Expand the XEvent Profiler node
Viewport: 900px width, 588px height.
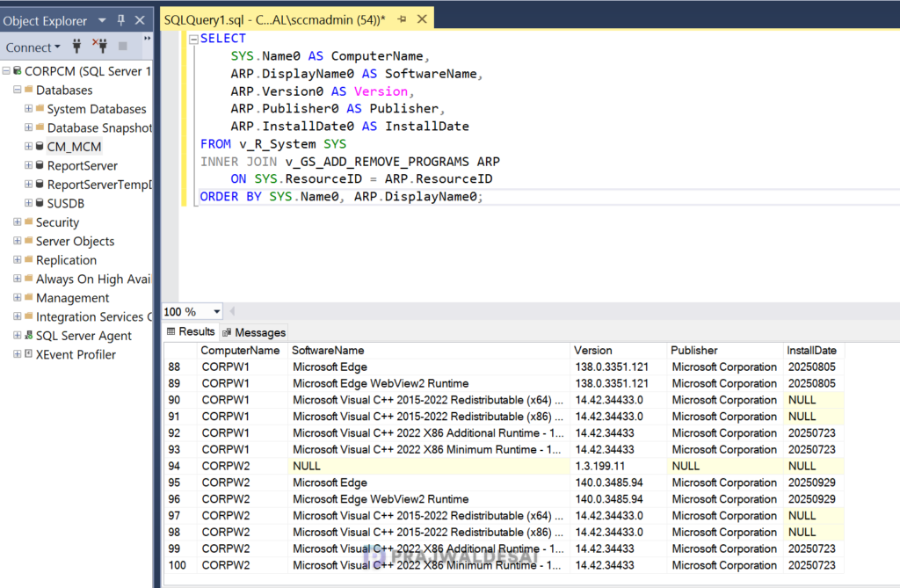pos(18,354)
